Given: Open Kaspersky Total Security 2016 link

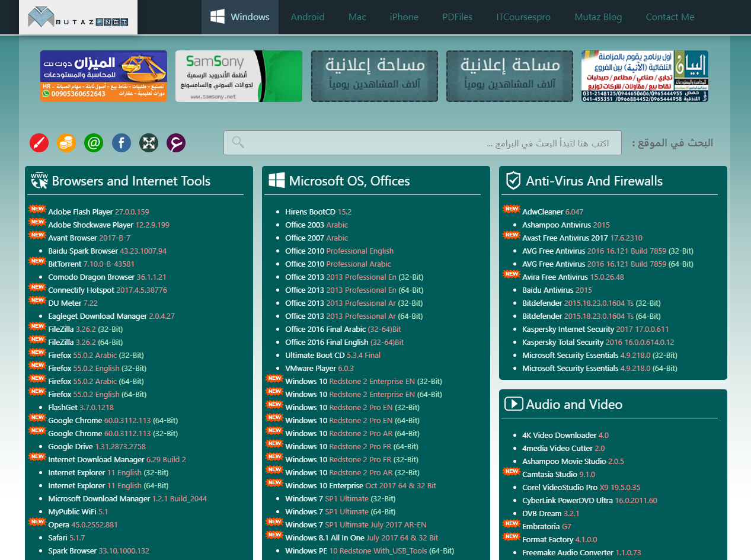Looking at the screenshot, I should tap(598, 342).
